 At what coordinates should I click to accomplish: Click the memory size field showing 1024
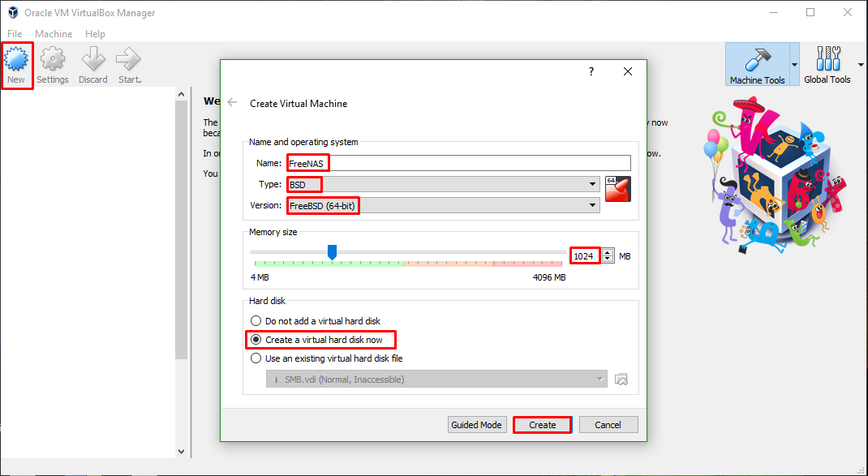(586, 255)
